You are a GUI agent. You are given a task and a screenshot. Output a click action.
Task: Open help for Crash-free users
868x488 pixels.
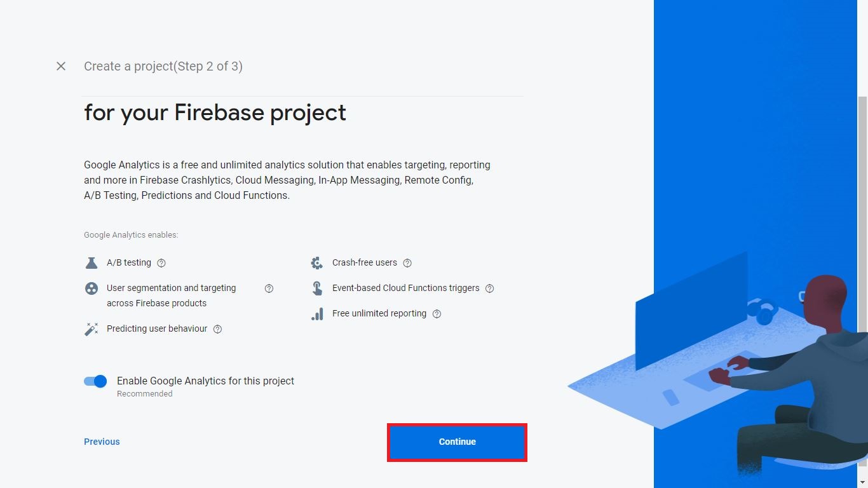407,263
